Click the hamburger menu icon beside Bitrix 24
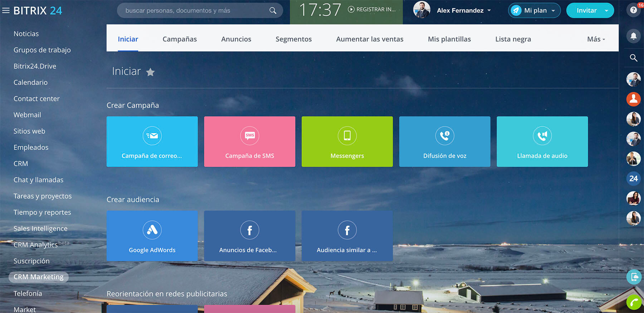Viewport: 644px width, 313px height. point(6,11)
